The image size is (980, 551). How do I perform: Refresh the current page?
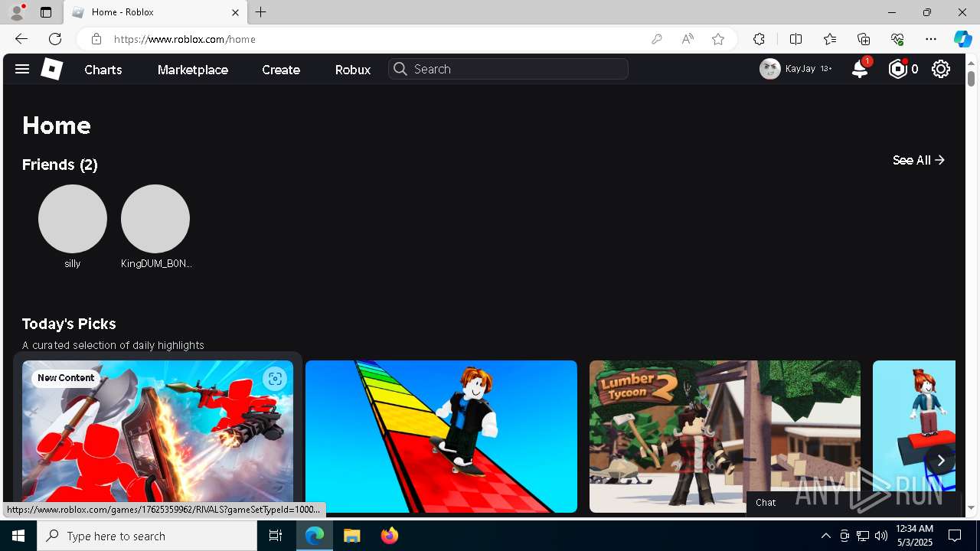[55, 39]
